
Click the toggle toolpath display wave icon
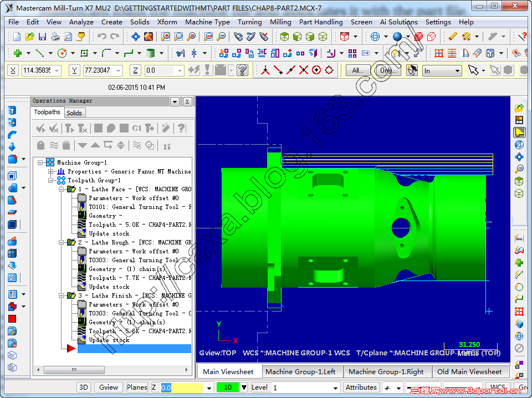[x=54, y=146]
